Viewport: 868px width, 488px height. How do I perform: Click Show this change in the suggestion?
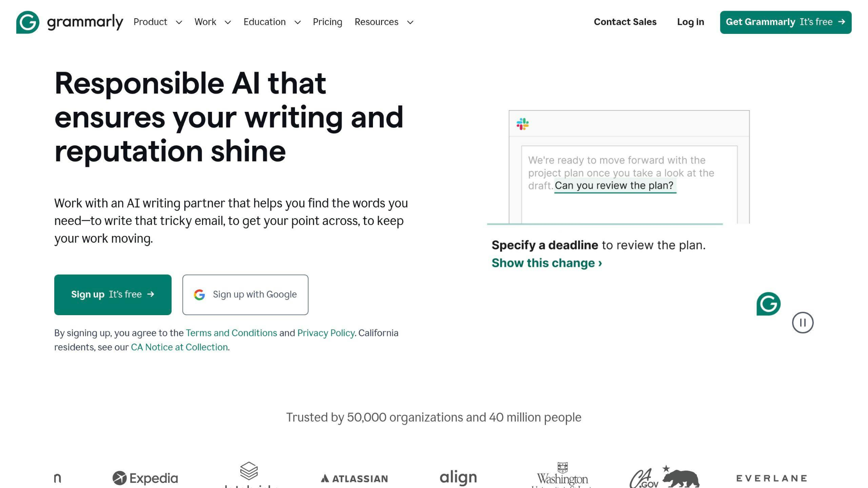[x=547, y=263]
